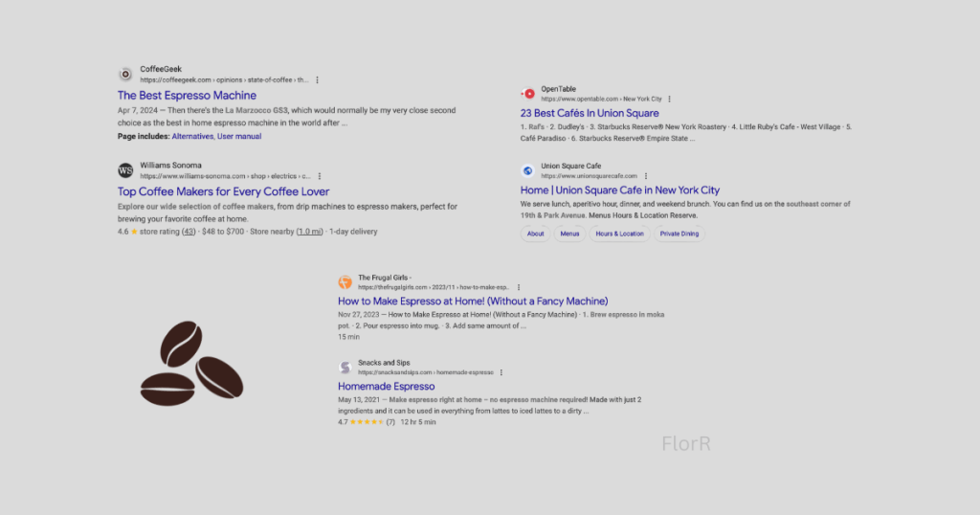Click the unionsquarecafe.com URL text
Viewport: 980px width, 515px height.
click(x=589, y=176)
